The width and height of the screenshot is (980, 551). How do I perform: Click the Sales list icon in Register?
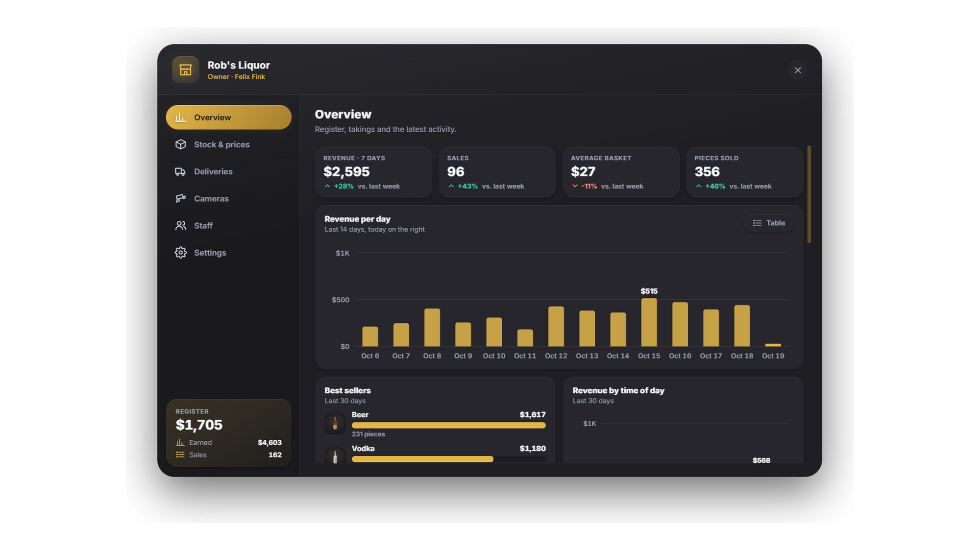coord(180,455)
